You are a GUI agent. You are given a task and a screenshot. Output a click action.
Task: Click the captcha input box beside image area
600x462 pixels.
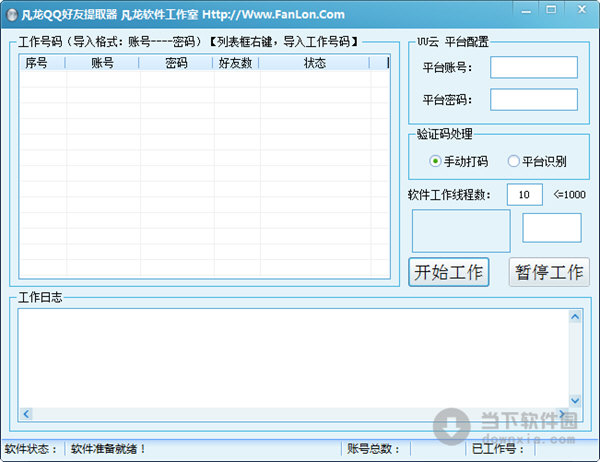[552, 228]
